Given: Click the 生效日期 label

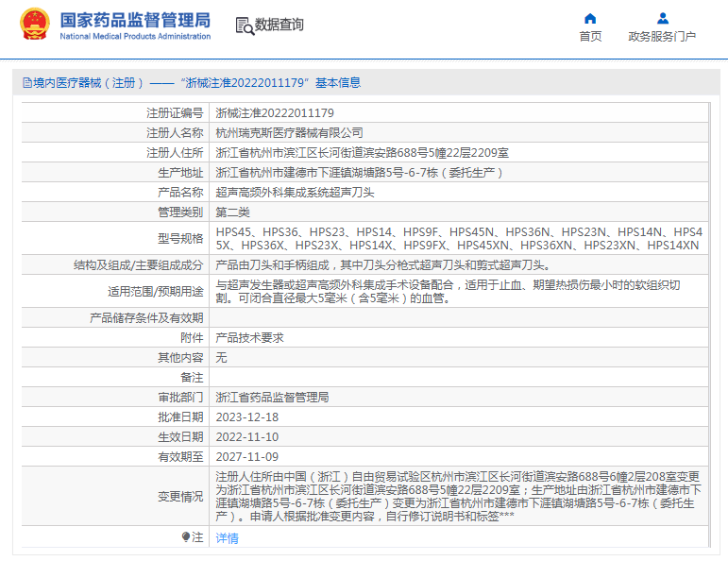Looking at the screenshot, I should (180, 437).
